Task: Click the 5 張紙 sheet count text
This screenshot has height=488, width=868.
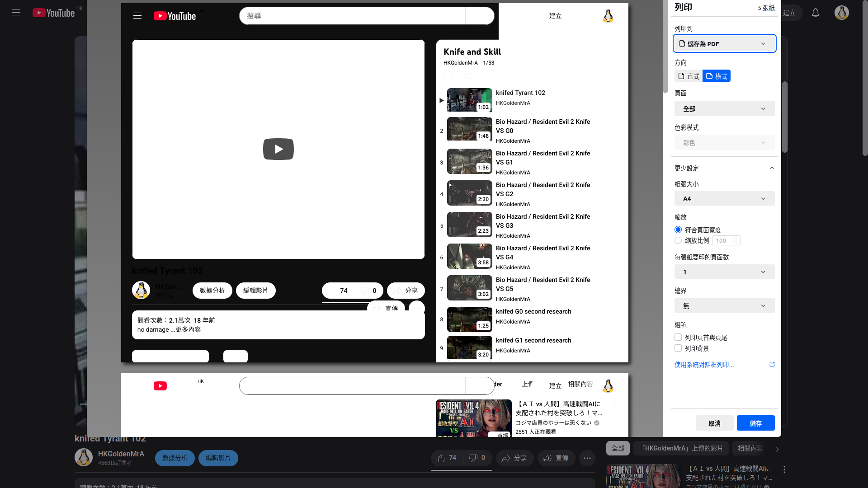Action: [766, 8]
